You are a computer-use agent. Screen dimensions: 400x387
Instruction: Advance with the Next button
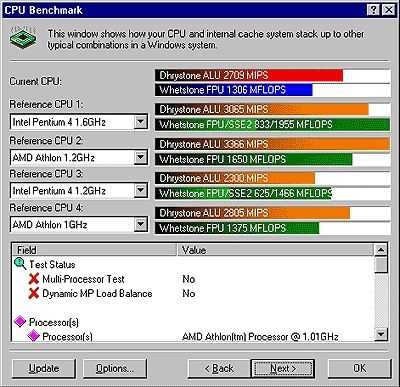click(x=283, y=368)
